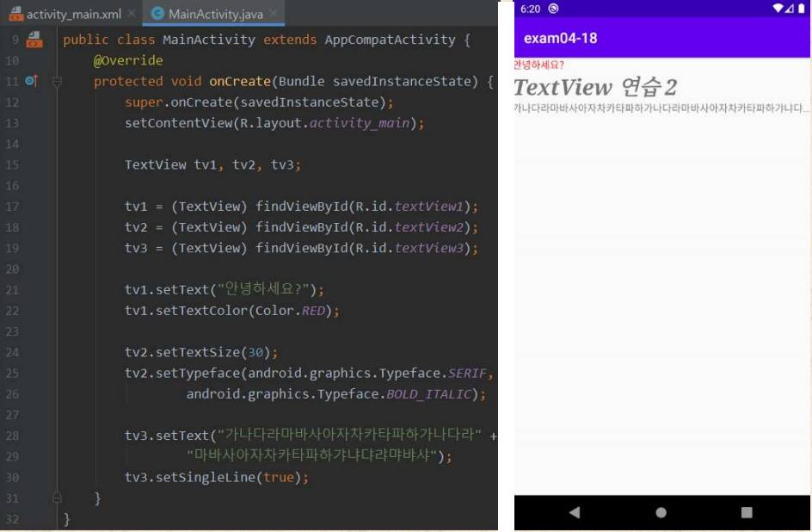Collapse the onCreate method fold marker
Viewport: 812px width, 532px height.
pos(57,81)
